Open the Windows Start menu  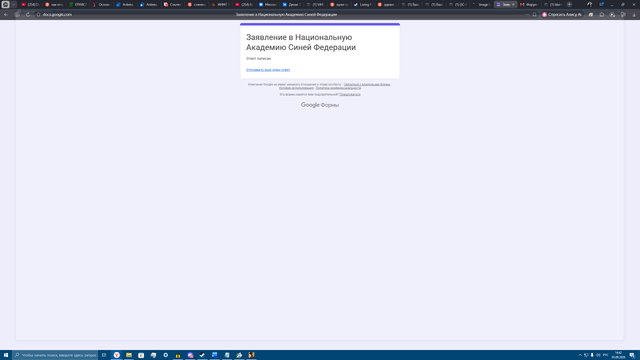(x=6, y=355)
